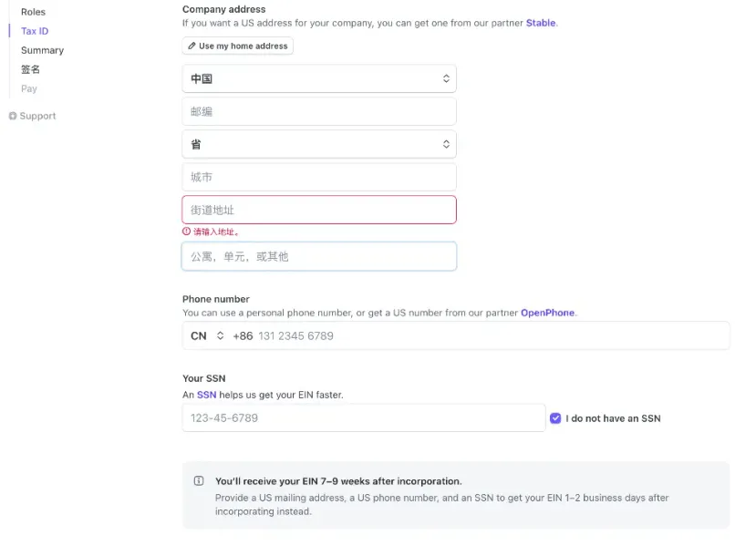Image resolution: width=756 pixels, height=556 pixels.
Task: Select Summary in the sidebar navigation
Action: 43,50
